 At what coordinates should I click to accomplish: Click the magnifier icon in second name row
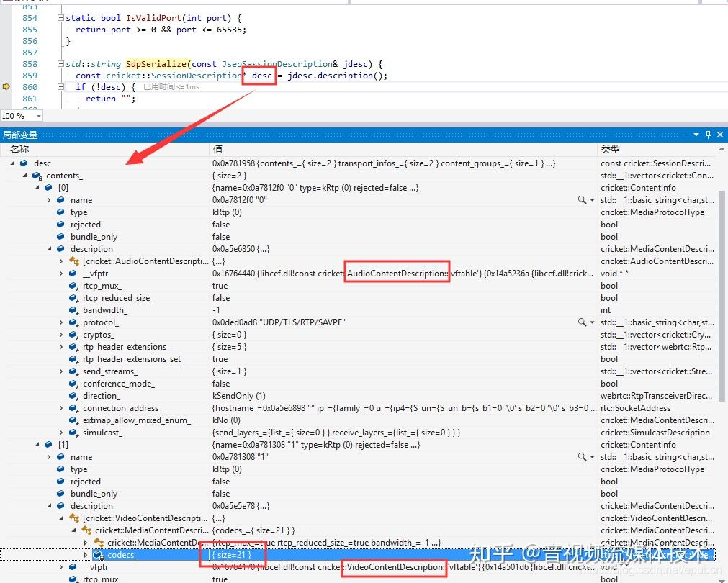(582, 457)
